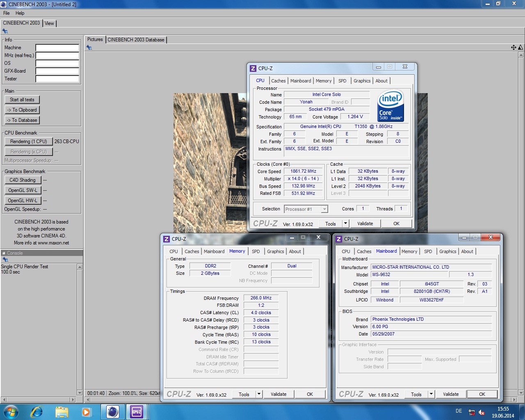
Task: Click the volume muted tray icon
Action: (482, 412)
